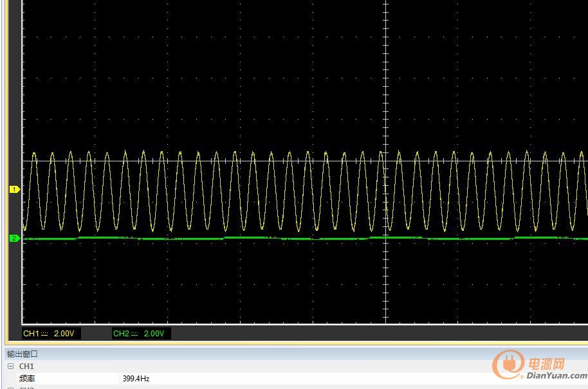Open the DianYuan.com watermark link
Viewport: 588px width, 389px height.
click(x=556, y=376)
